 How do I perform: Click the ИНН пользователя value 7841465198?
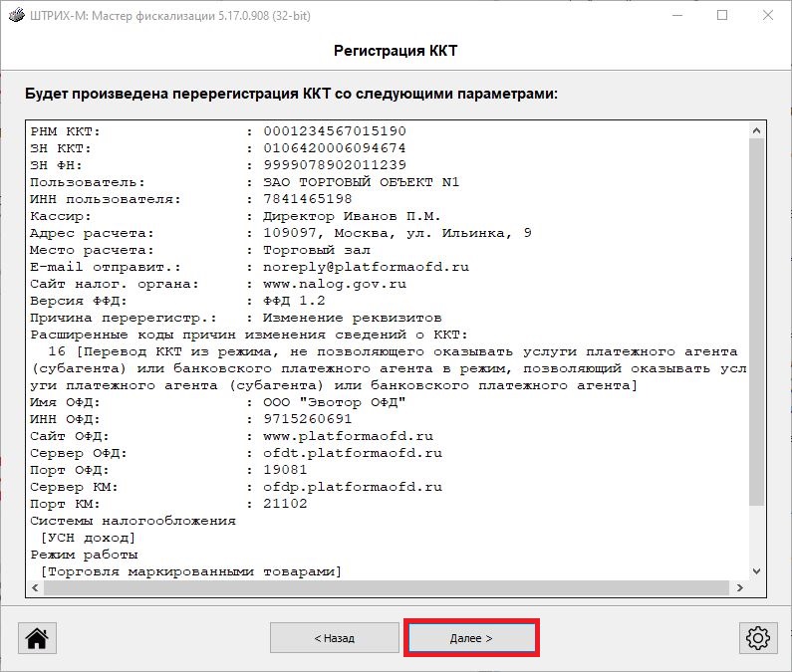point(308,199)
